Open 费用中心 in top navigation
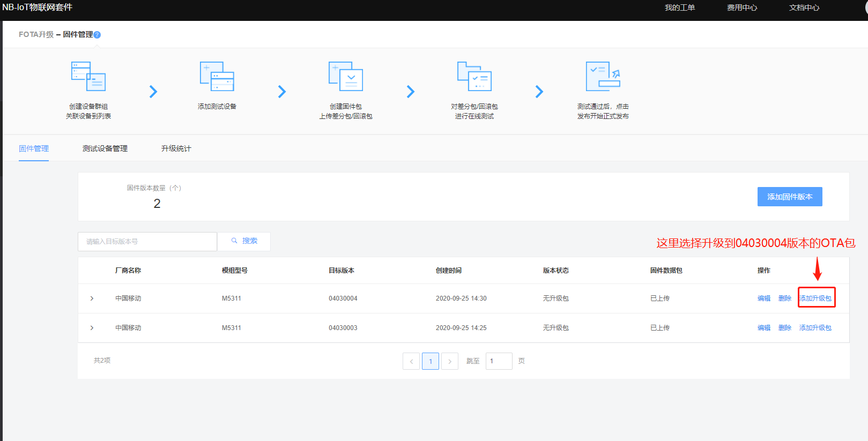Screen dimensions: 868x441 pos(742,8)
